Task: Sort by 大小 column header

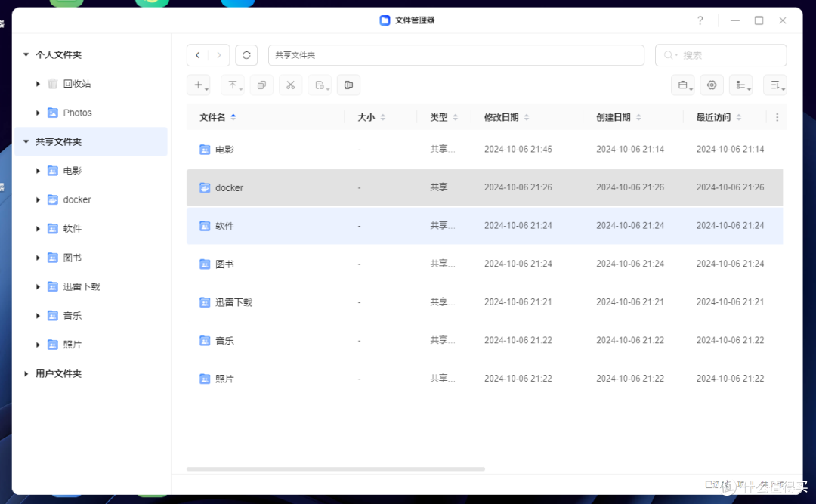Action: 371,117
